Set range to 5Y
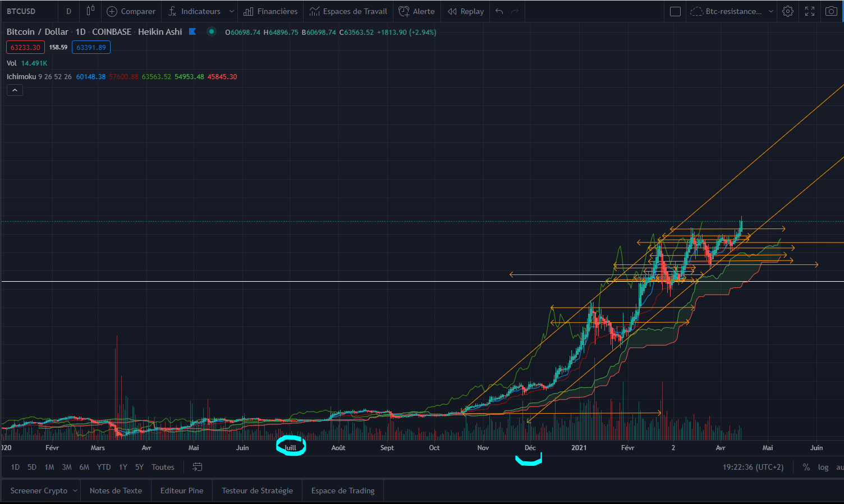The image size is (844, 504). pos(139,467)
